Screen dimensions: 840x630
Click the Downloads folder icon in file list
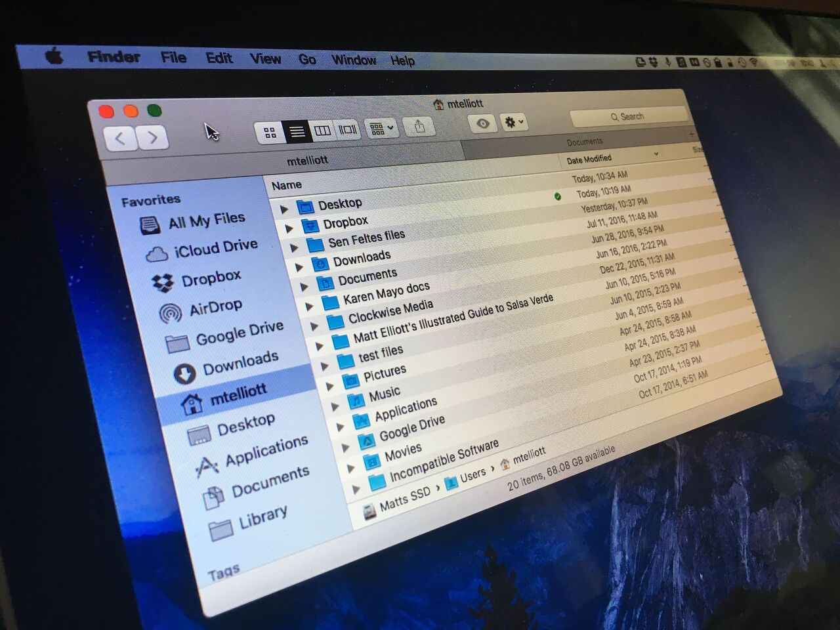pyautogui.click(x=320, y=264)
